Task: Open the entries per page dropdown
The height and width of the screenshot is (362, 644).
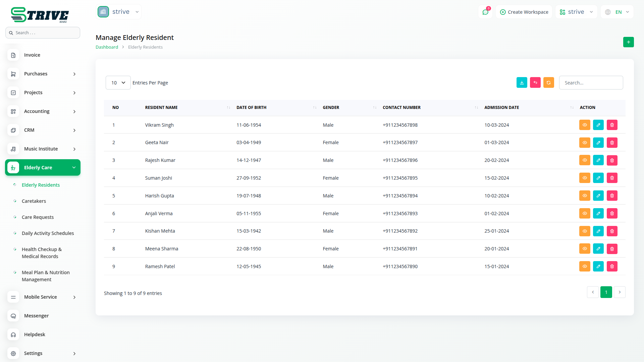Action: coord(118,83)
